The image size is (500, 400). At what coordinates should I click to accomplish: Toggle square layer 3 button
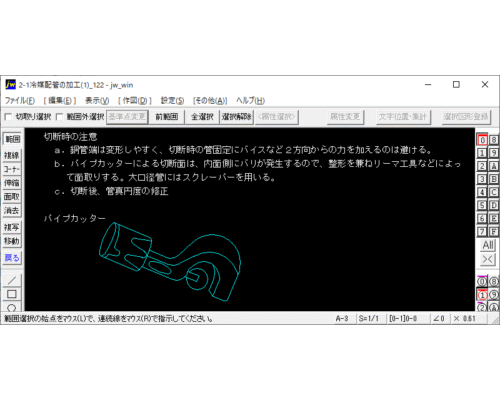click(482, 179)
